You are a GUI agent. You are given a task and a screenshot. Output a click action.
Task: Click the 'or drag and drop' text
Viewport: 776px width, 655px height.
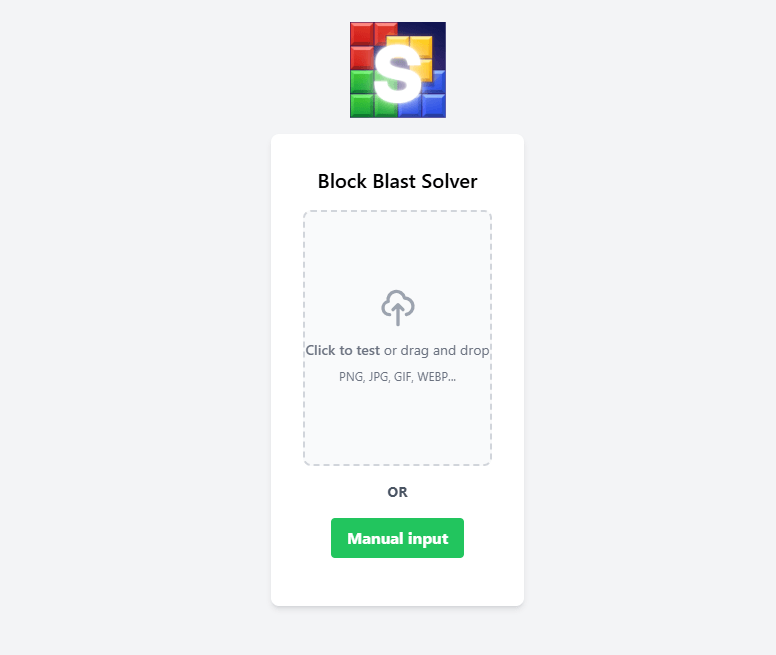click(x=436, y=350)
